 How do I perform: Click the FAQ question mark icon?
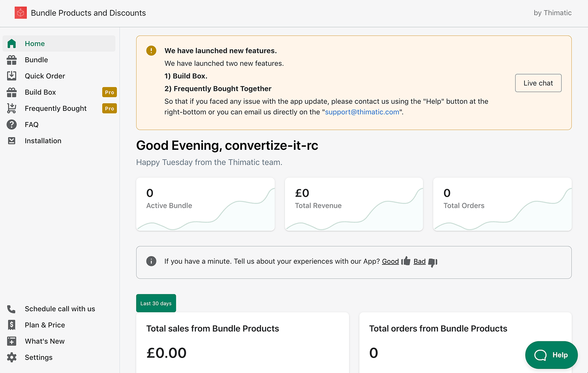tap(12, 125)
